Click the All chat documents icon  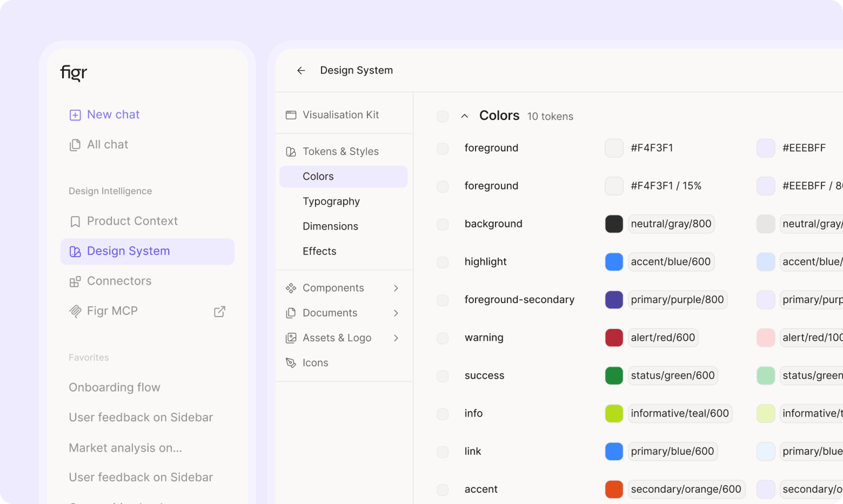75,145
